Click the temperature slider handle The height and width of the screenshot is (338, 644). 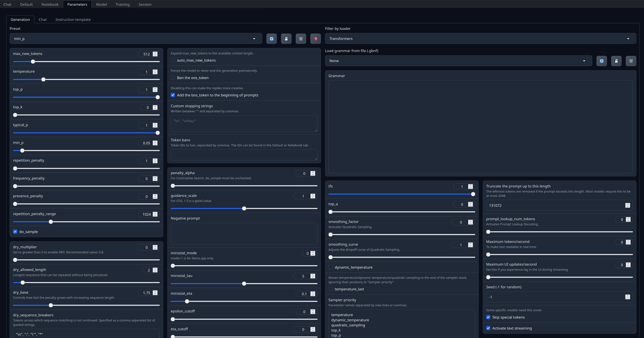(44, 80)
